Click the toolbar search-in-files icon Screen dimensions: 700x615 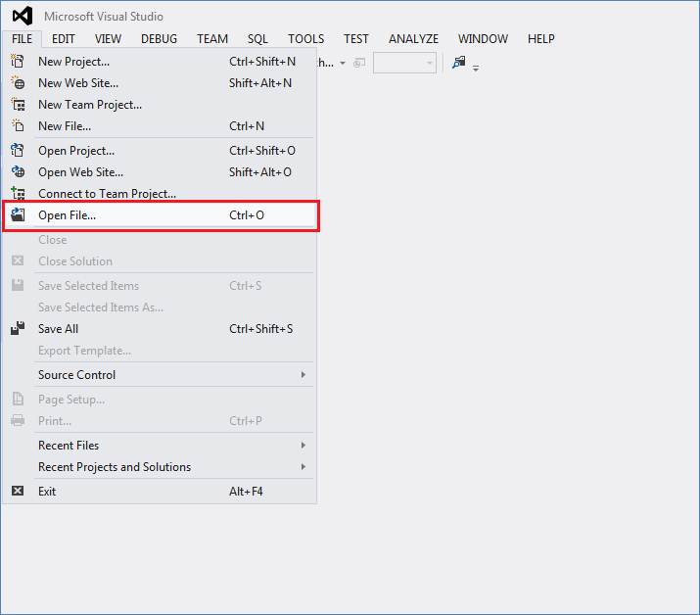[x=458, y=62]
